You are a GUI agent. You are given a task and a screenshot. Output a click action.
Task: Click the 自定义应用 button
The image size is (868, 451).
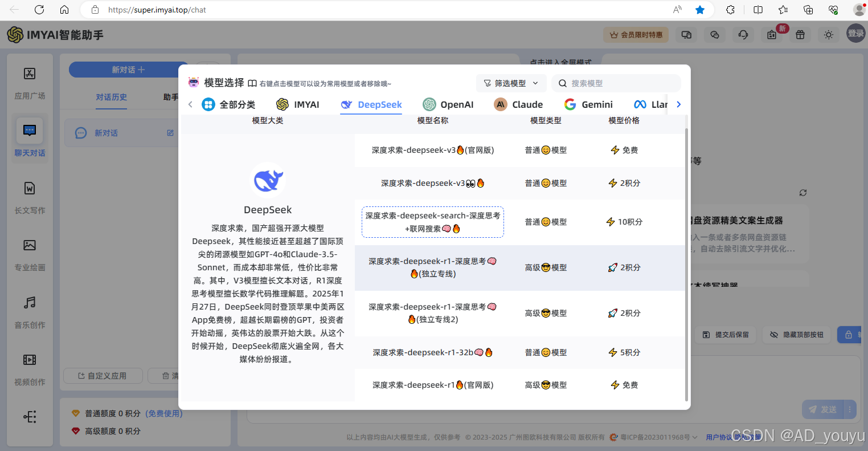(103, 376)
